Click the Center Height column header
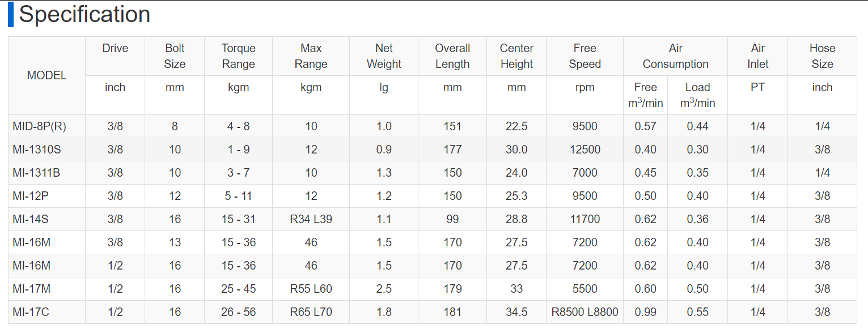Viewport: 868px width, 329px height. click(516, 56)
